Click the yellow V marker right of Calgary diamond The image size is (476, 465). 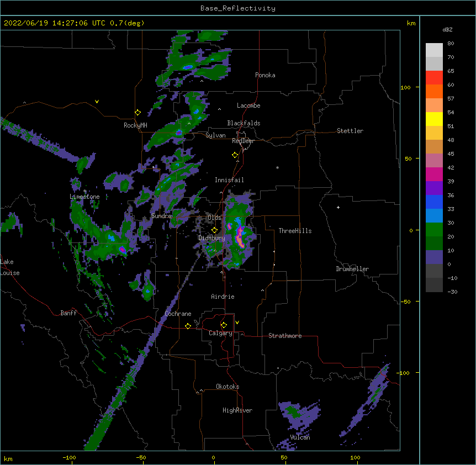237,323
